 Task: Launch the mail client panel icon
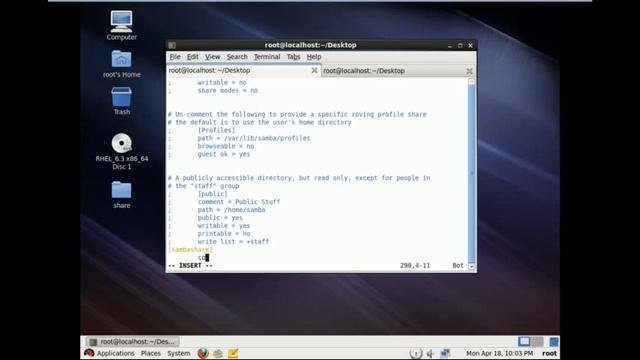[x=218, y=353]
